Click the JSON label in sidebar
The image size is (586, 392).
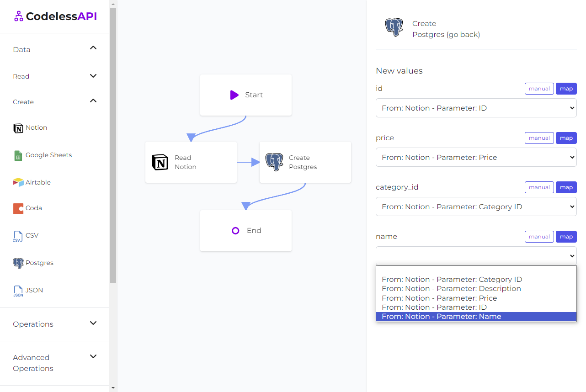pyautogui.click(x=34, y=290)
